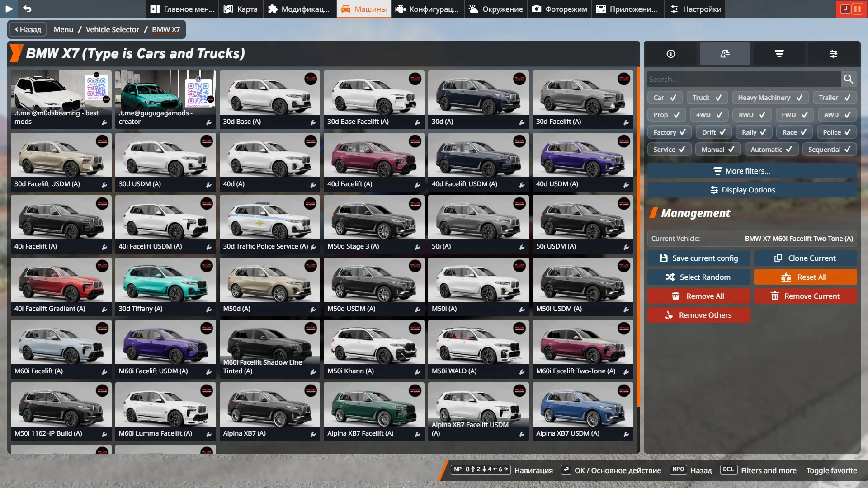
Task: Click the Remove All button
Action: [x=698, y=296]
